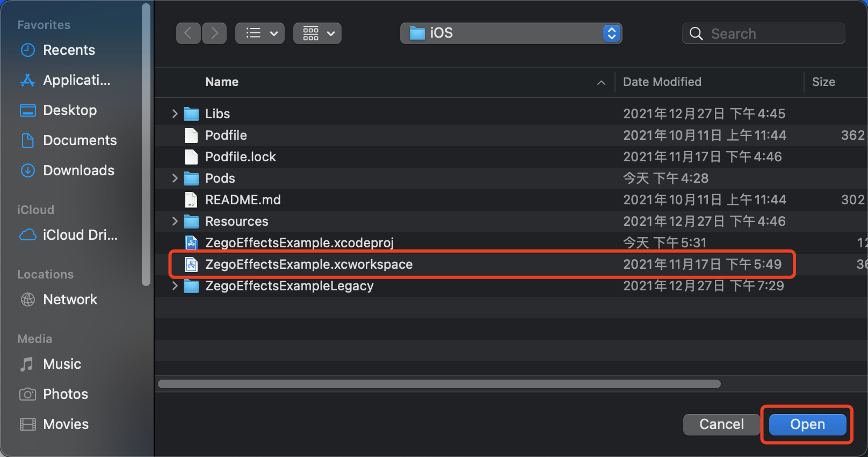The image size is (868, 457).
Task: Click the Downloads arrow icon in sidebar
Action: [x=27, y=170]
